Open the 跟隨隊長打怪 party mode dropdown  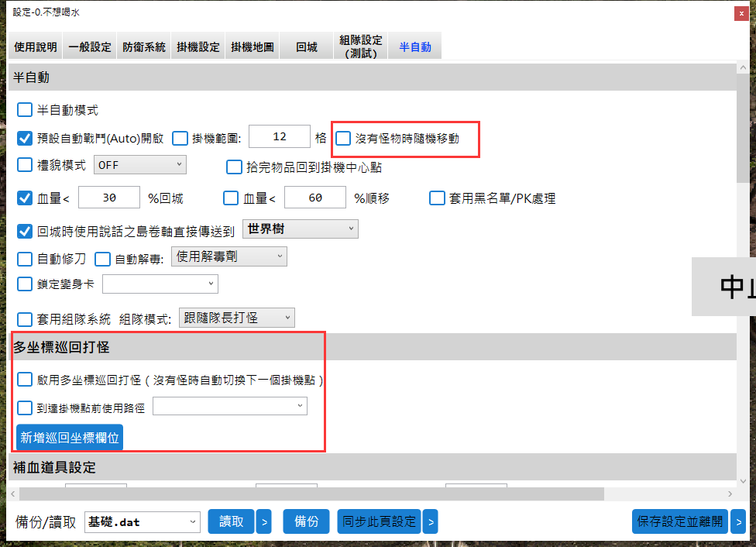[x=236, y=318]
